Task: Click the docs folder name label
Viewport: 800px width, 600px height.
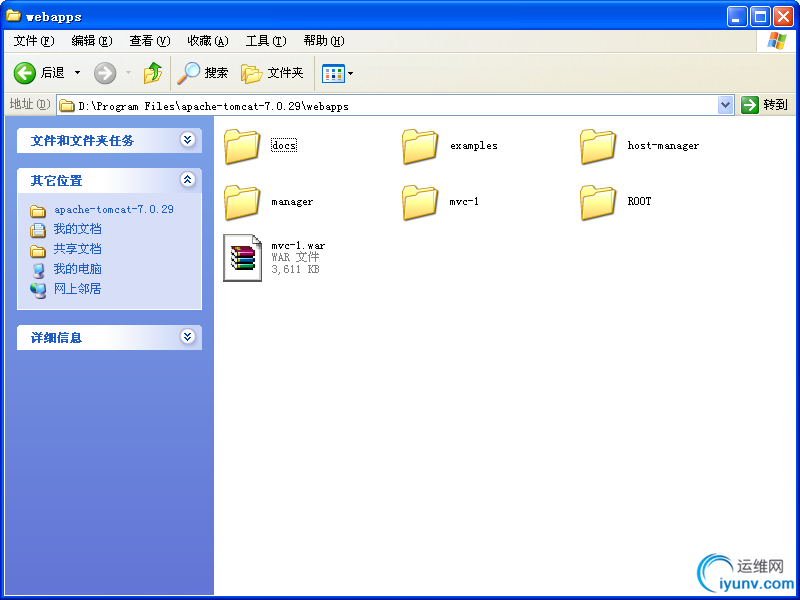Action: pyautogui.click(x=284, y=145)
